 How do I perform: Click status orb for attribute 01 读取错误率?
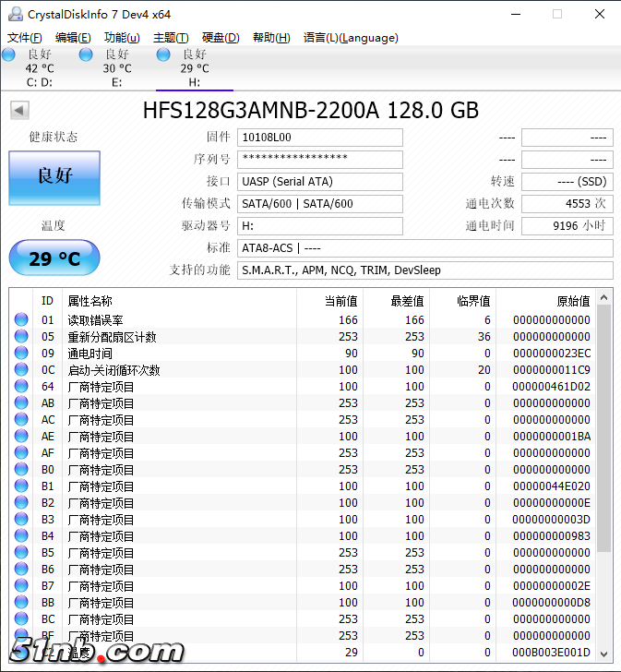pyautogui.click(x=21, y=320)
